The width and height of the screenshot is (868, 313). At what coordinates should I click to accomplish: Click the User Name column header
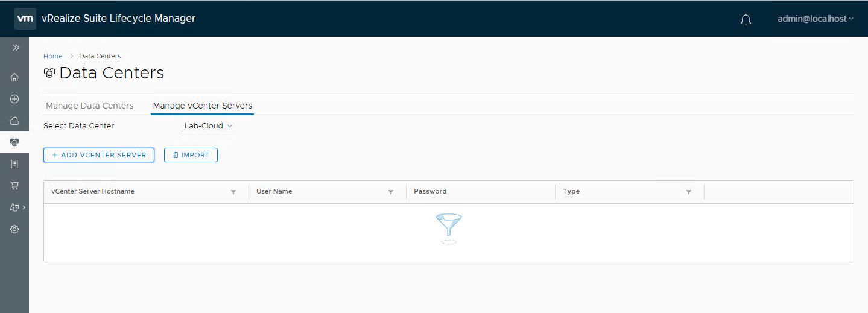(274, 191)
